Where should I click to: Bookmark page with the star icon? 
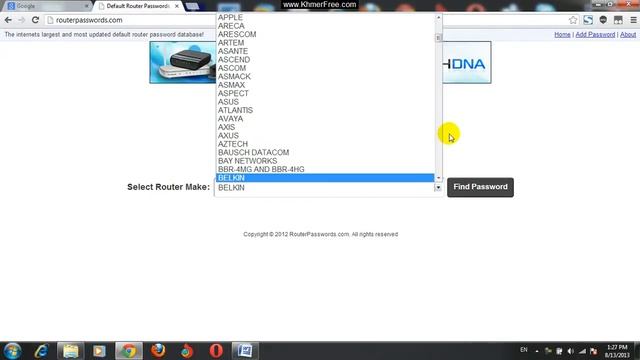pyautogui.click(x=573, y=20)
